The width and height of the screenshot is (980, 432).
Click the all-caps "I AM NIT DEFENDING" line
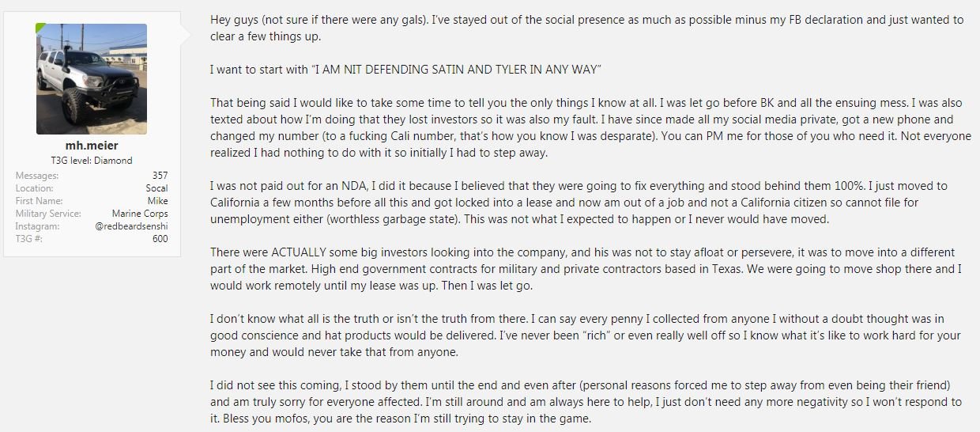tap(405, 70)
